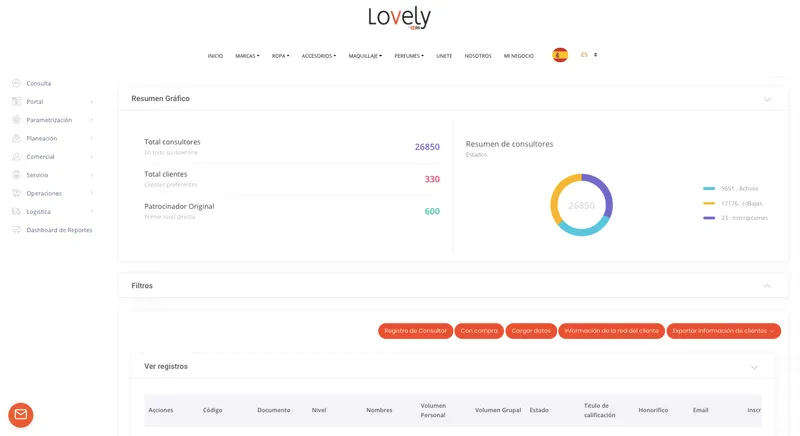
Task: Click the Registro de Consultor button
Action: pos(415,331)
